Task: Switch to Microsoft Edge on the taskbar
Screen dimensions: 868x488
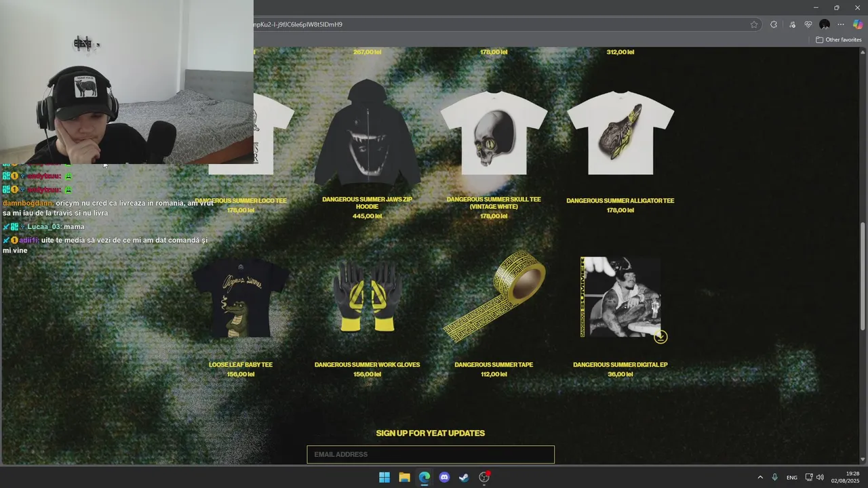Action: pyautogui.click(x=425, y=477)
